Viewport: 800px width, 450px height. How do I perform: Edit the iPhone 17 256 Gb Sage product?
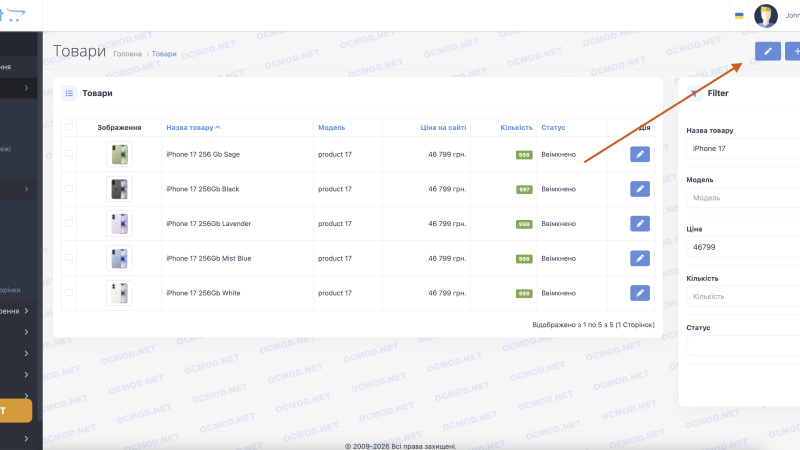pyautogui.click(x=640, y=154)
